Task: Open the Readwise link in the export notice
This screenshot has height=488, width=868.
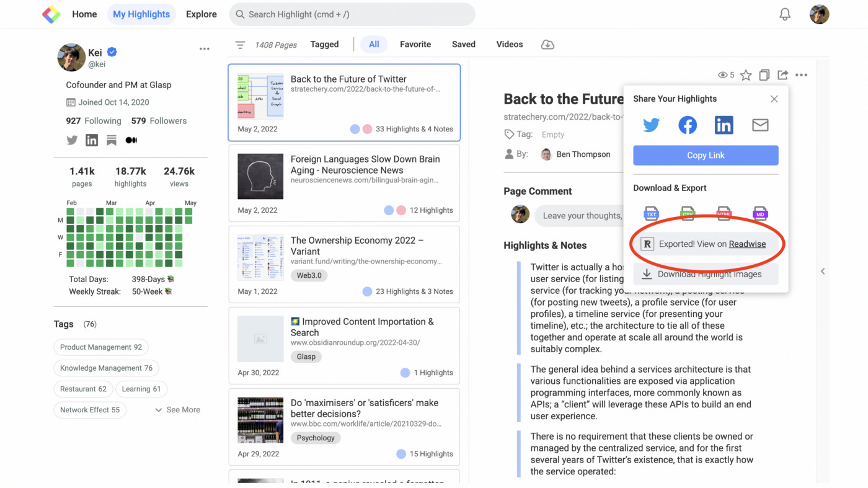Action: coord(747,244)
